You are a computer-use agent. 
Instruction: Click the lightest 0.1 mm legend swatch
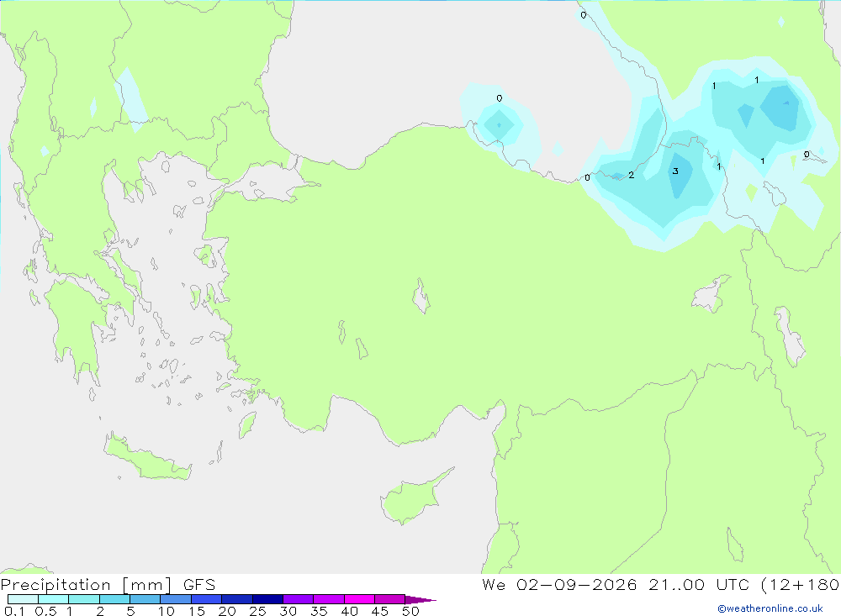point(23,599)
